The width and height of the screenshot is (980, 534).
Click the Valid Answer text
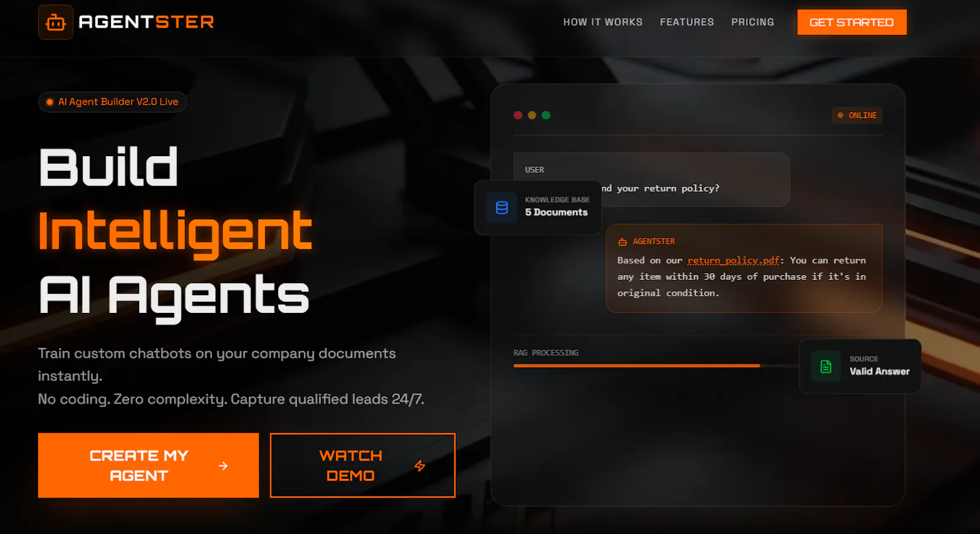[x=880, y=371]
